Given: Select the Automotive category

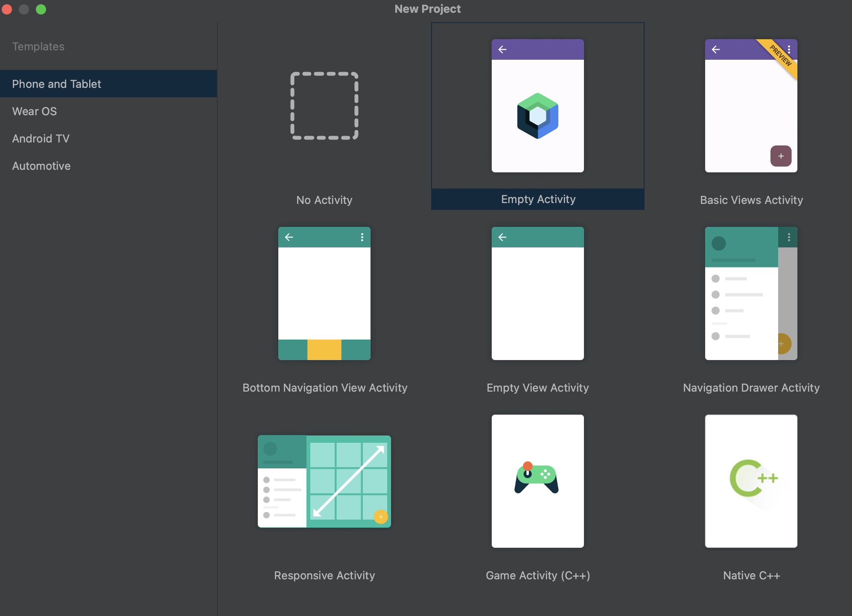Looking at the screenshot, I should coord(41,166).
